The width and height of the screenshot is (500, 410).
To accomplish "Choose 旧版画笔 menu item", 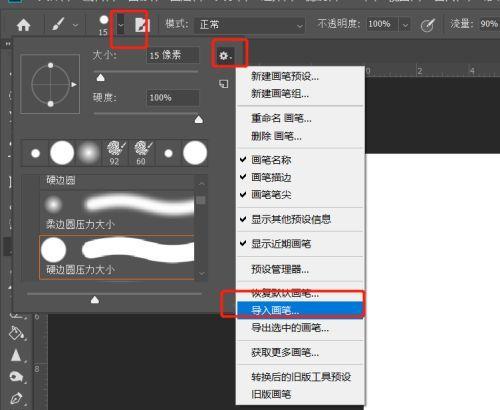I will click(x=300, y=394).
